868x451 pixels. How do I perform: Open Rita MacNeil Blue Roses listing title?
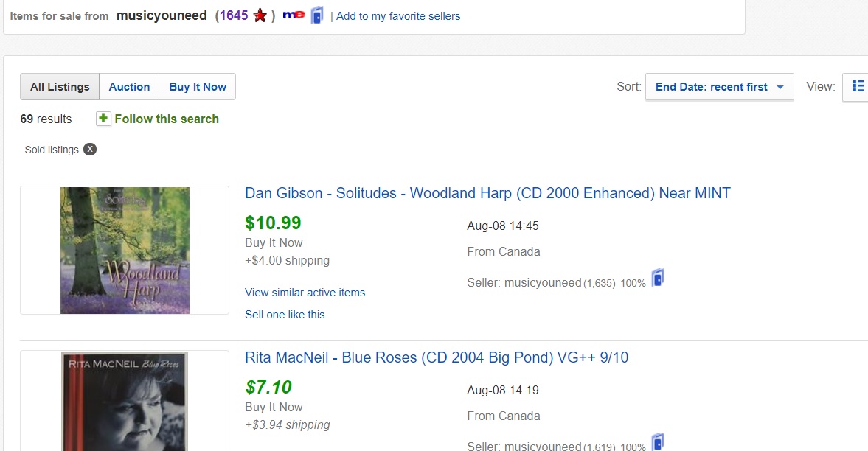pyautogui.click(x=437, y=357)
